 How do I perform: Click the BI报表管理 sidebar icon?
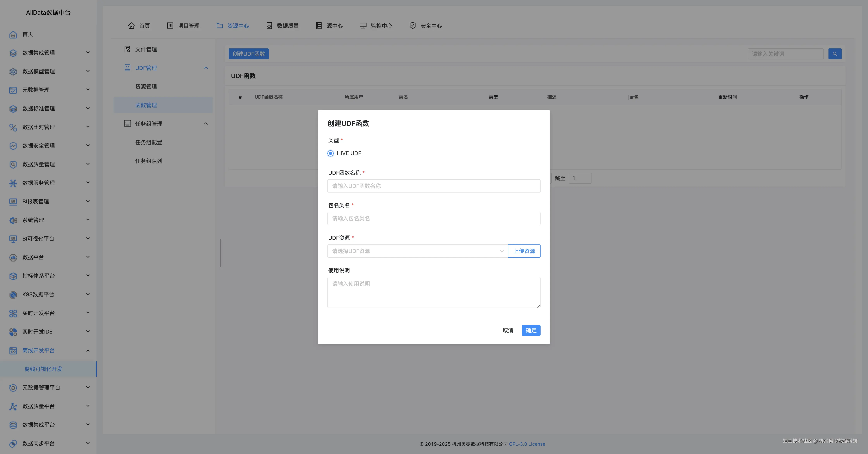click(x=13, y=201)
